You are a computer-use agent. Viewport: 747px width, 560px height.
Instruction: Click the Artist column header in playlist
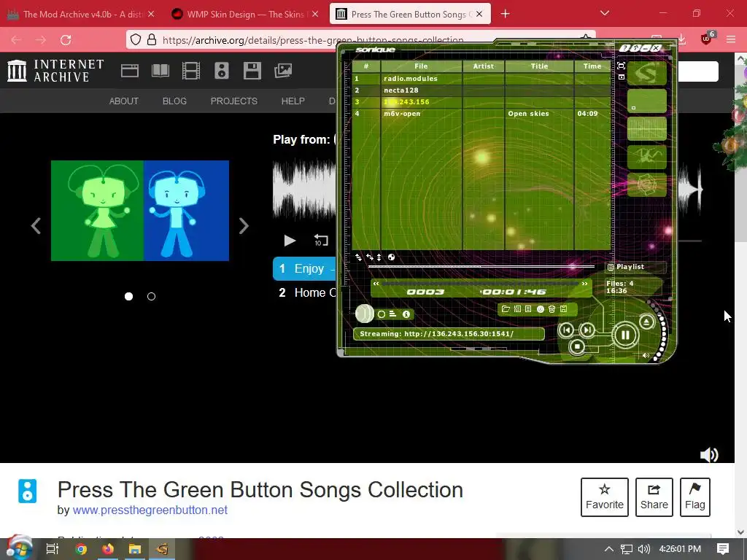tap(484, 66)
